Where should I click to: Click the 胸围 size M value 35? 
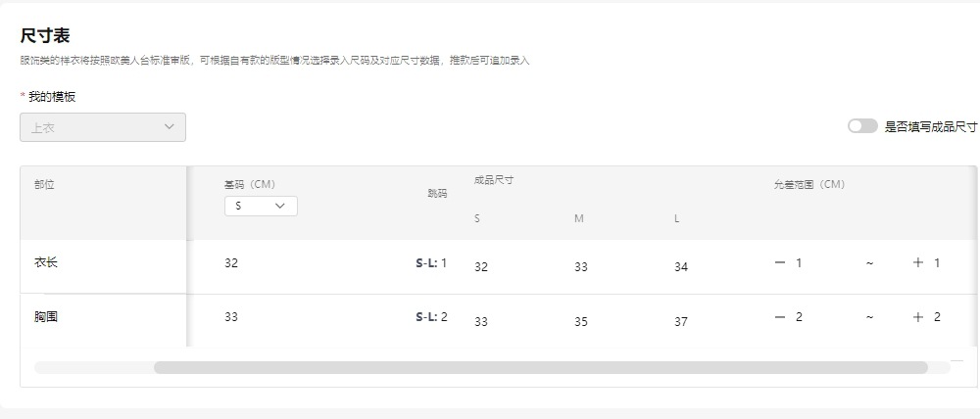point(581,322)
